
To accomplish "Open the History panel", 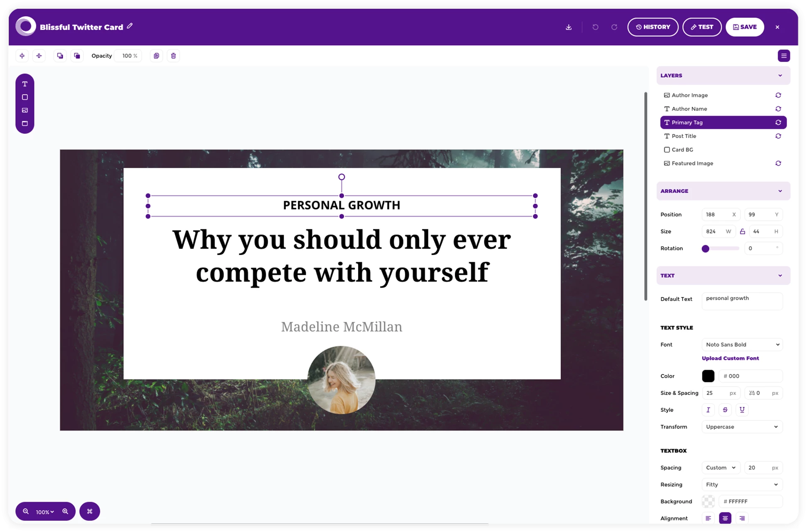I will coord(653,27).
